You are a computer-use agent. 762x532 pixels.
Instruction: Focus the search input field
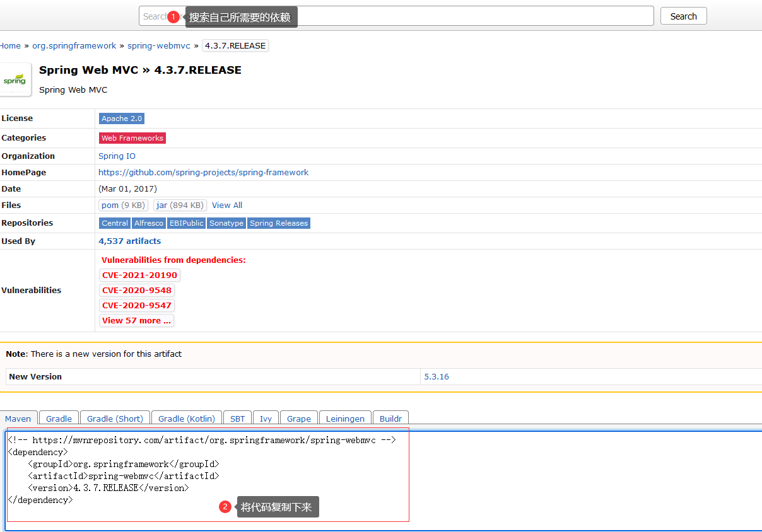[x=396, y=16]
